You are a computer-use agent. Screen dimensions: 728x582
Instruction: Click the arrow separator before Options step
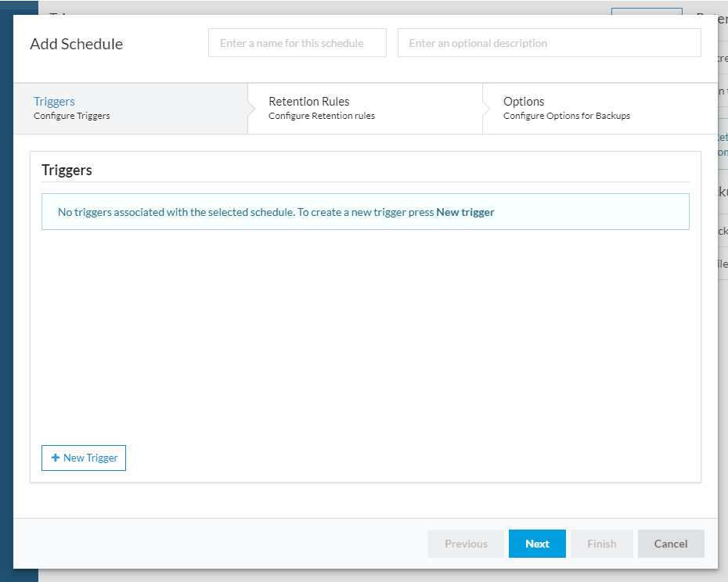pyautogui.click(x=486, y=109)
